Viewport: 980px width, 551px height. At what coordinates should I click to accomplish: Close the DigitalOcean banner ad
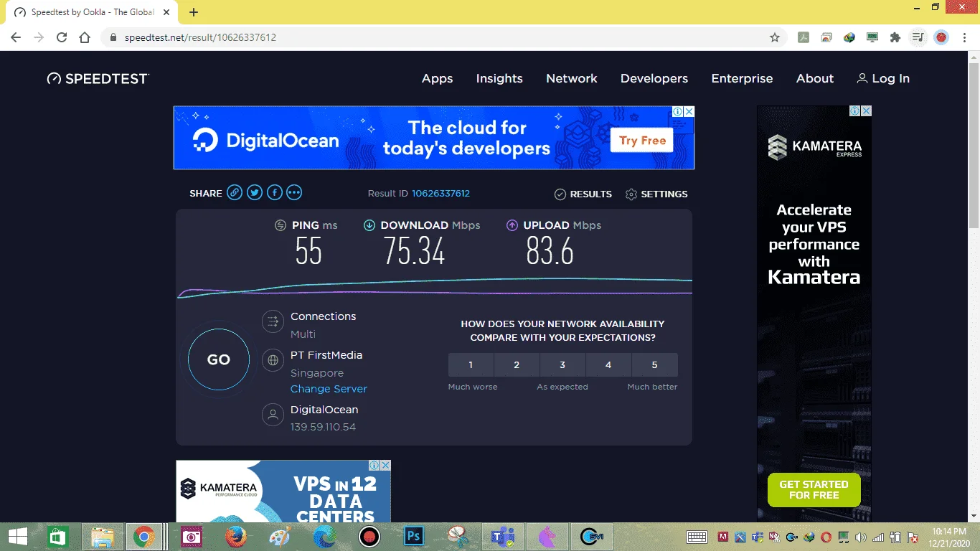(x=689, y=112)
